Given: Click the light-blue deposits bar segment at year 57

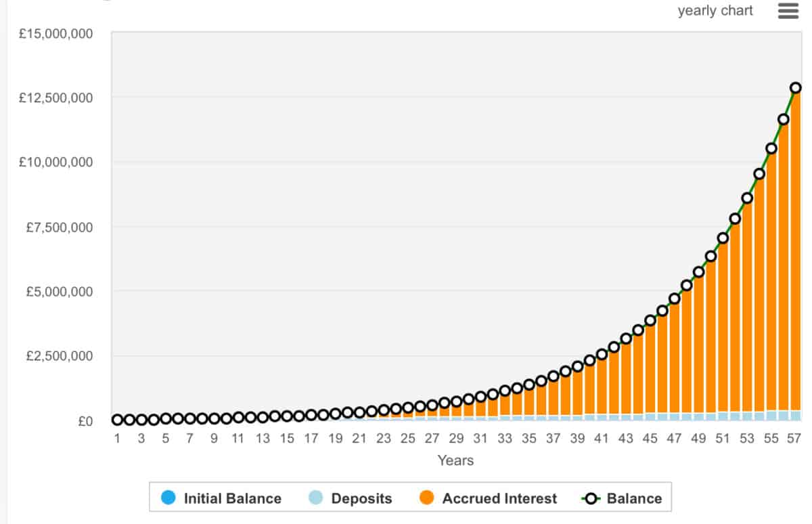Looking at the screenshot, I should [x=796, y=415].
